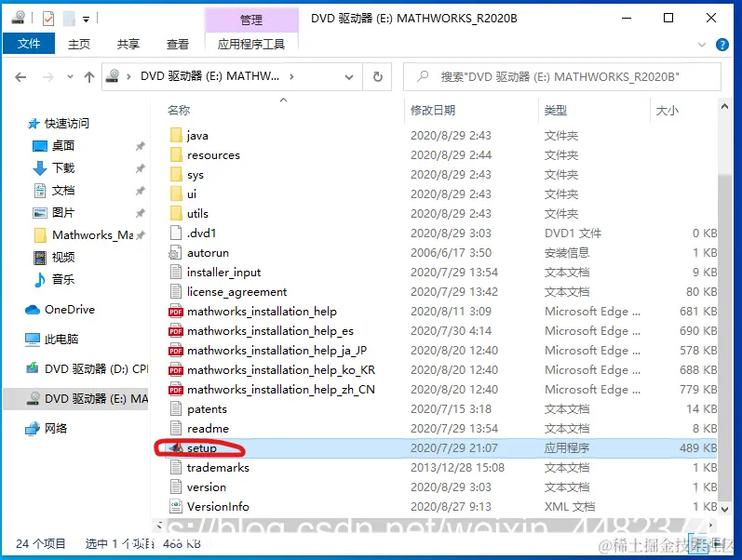Open the Quick Access Toolbar customize dropdown

click(x=87, y=20)
